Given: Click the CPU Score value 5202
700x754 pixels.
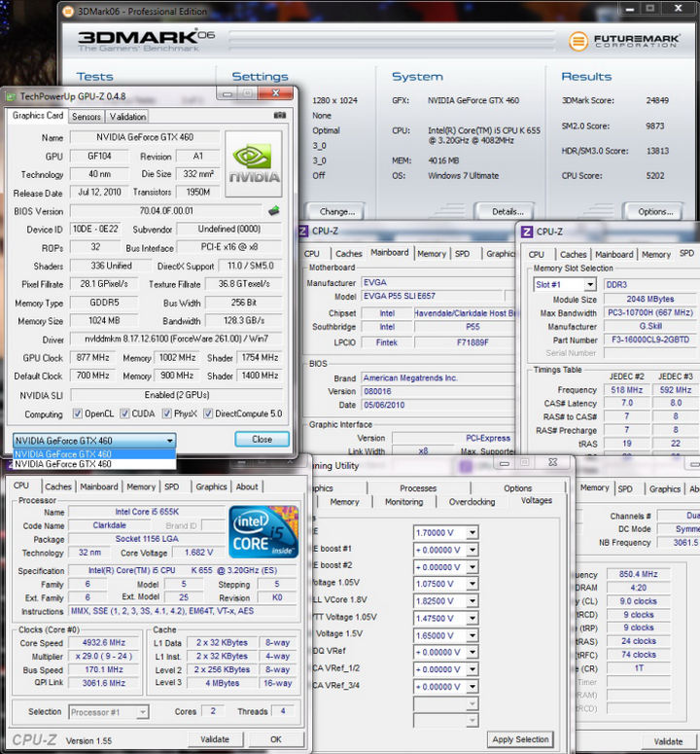Looking at the screenshot, I should pyautogui.click(x=655, y=175).
